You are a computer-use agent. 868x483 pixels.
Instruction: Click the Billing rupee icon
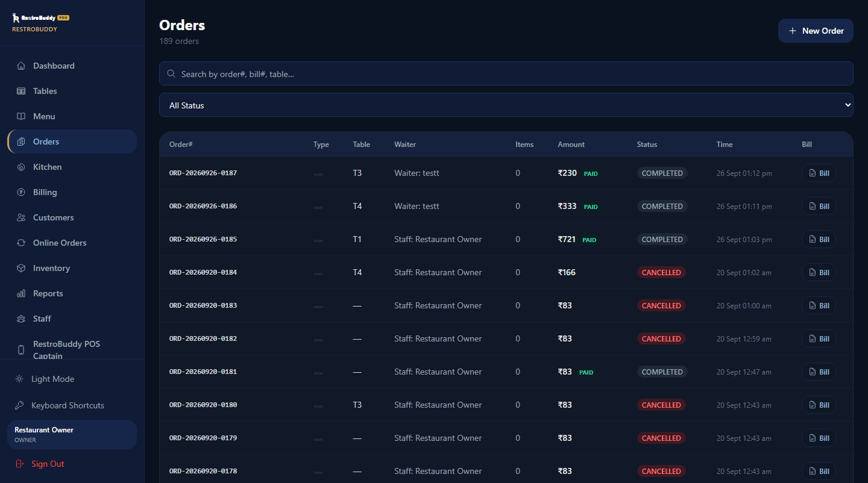[x=21, y=192]
